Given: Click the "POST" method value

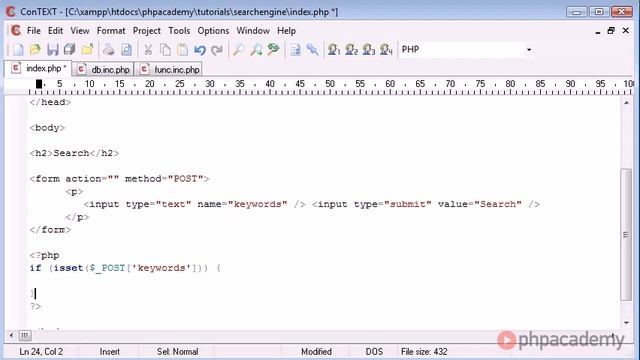Looking at the screenshot, I should click(x=186, y=179).
